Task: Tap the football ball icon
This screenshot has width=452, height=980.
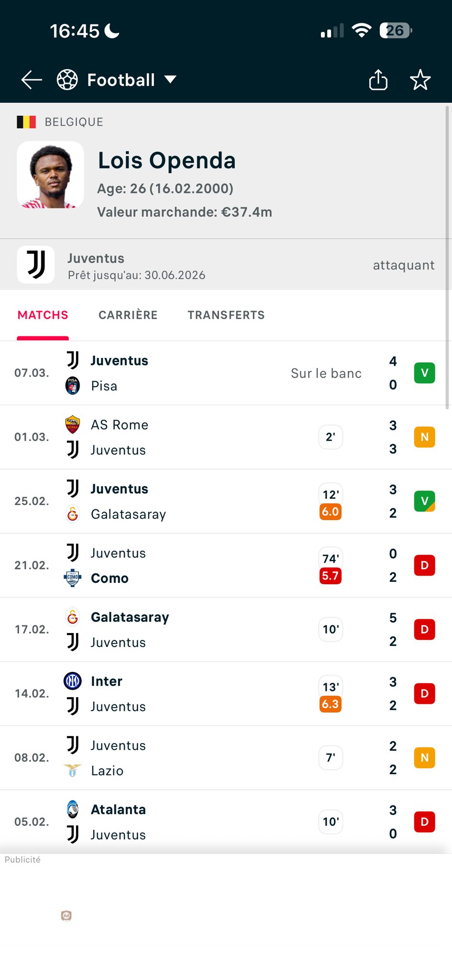Action: click(x=67, y=80)
